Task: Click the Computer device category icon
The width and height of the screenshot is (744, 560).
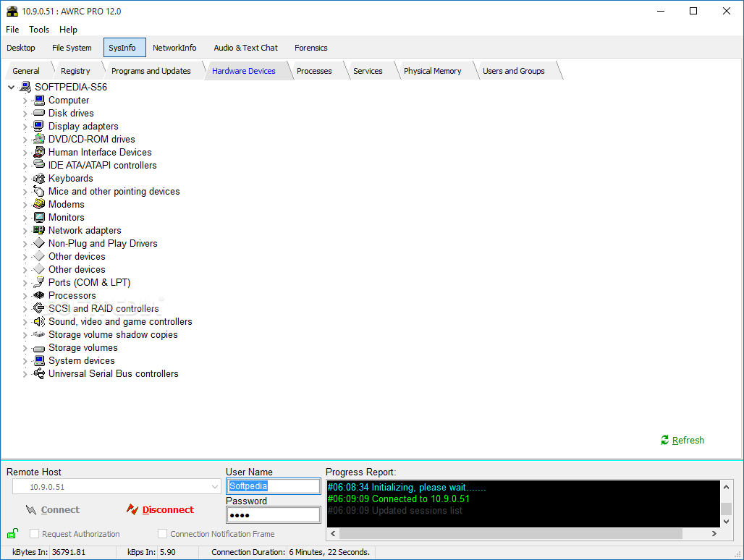Action: (39, 100)
